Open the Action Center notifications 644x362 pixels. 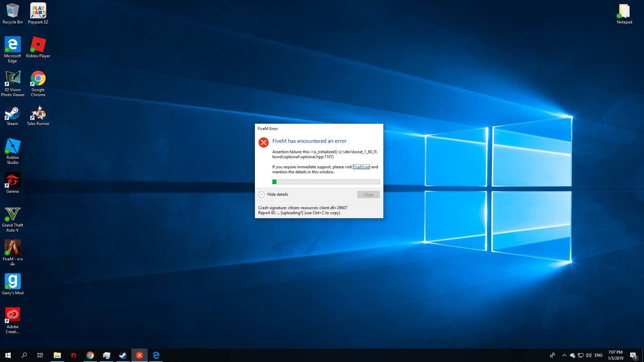click(x=633, y=355)
